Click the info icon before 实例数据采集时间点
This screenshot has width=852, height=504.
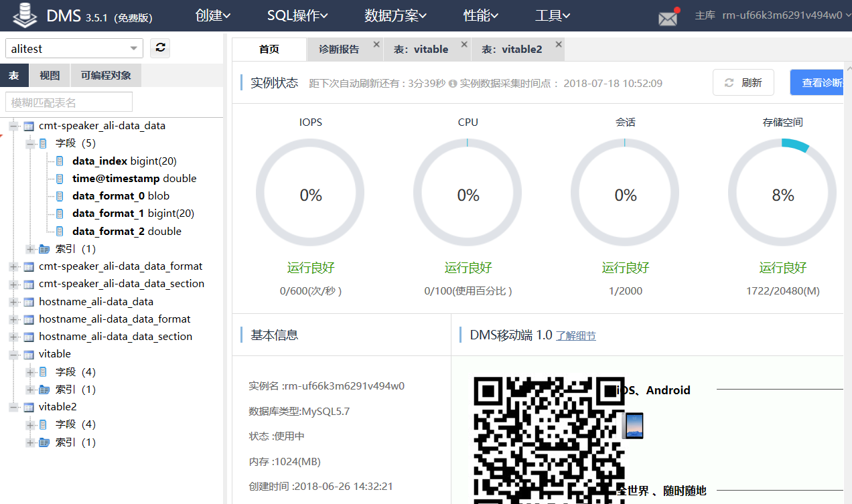coord(453,84)
